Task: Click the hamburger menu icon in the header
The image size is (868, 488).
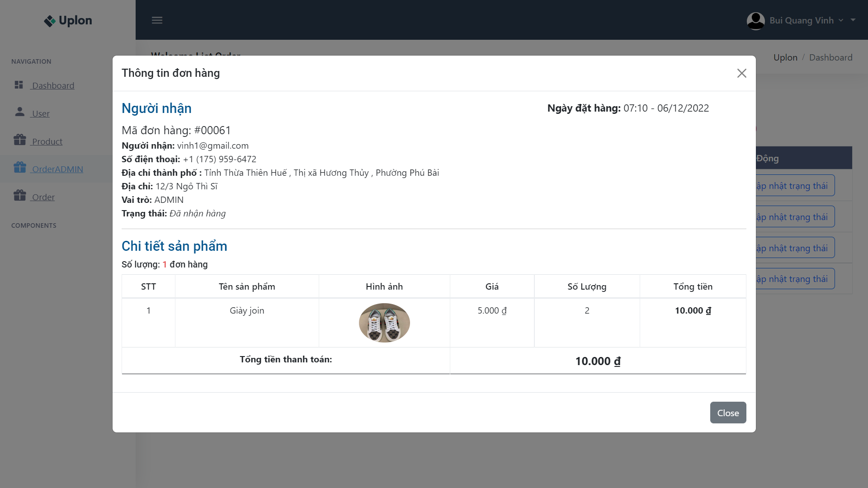Action: click(x=157, y=20)
